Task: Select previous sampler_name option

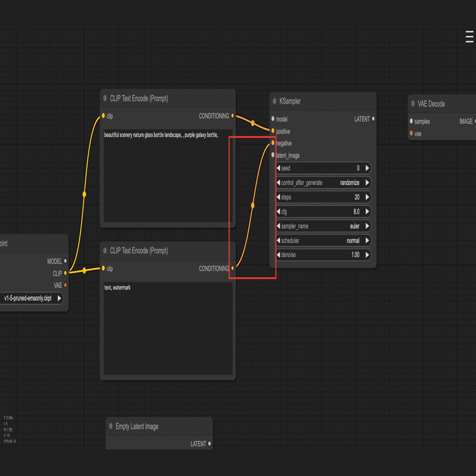Action: (x=278, y=226)
